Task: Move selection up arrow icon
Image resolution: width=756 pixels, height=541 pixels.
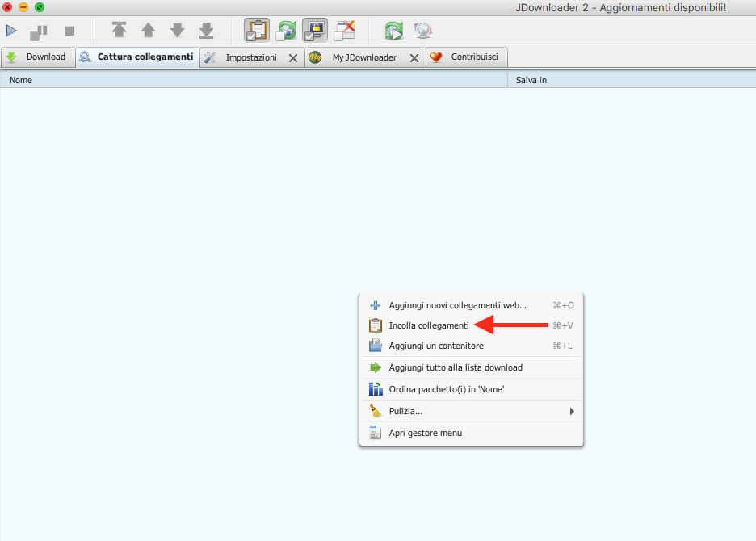Action: (x=149, y=30)
